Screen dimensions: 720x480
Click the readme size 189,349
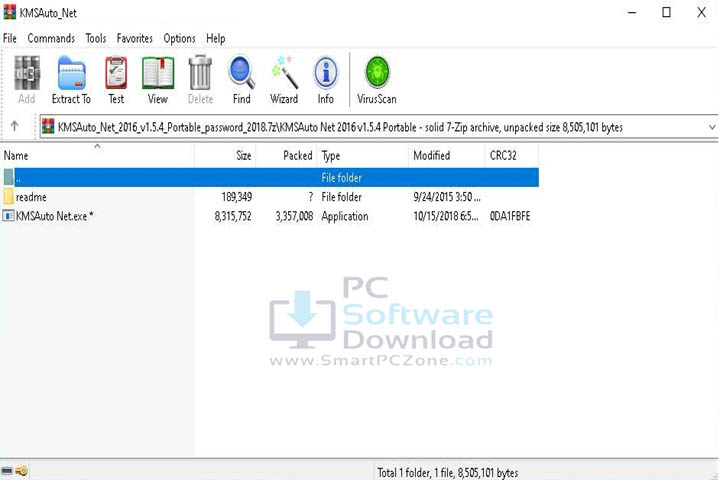click(x=236, y=197)
